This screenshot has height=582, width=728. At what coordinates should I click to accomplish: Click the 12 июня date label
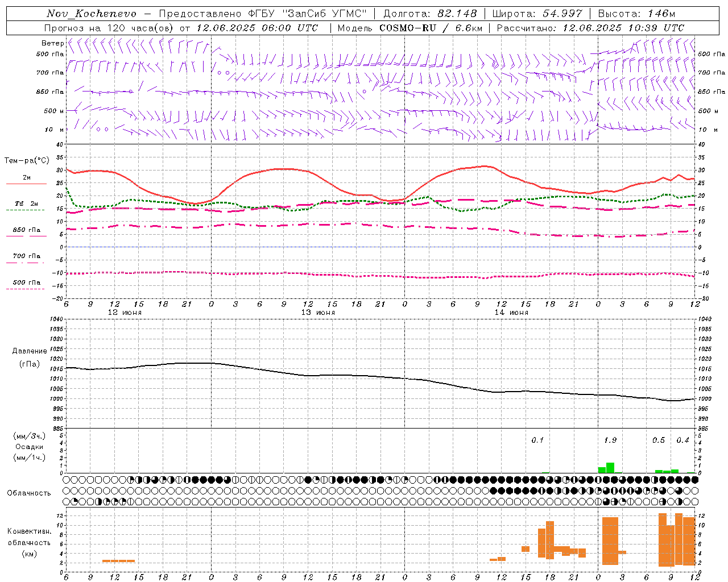tap(125, 313)
